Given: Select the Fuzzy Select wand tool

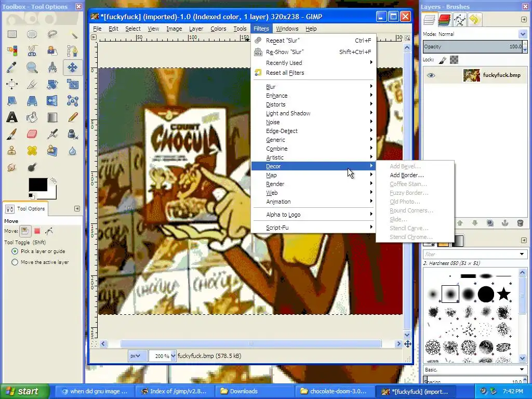Looking at the screenshot, I should (73, 34).
